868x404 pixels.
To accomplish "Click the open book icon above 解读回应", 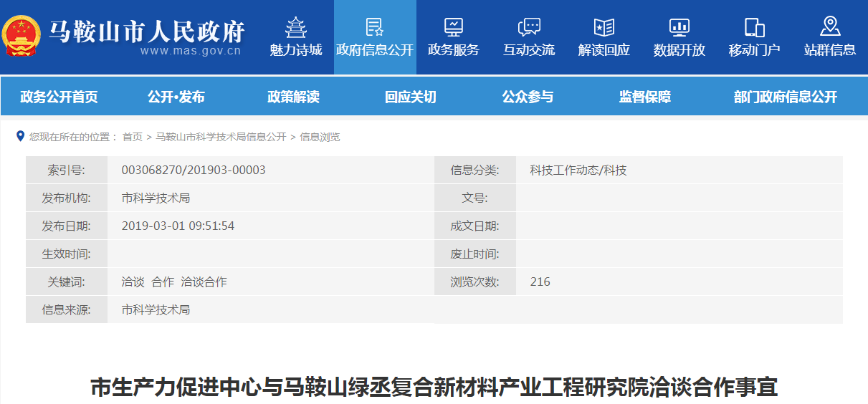I will 604,27.
